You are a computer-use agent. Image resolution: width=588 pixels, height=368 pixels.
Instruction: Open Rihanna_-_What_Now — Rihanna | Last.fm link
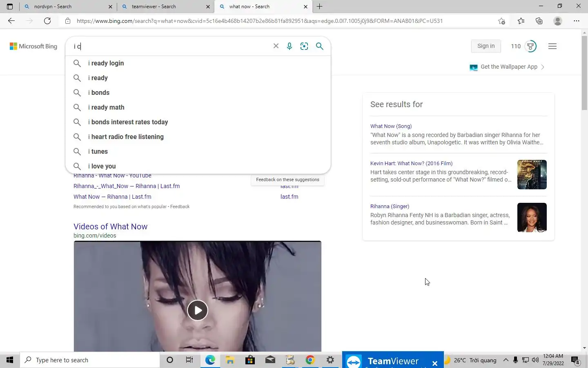coord(127,186)
